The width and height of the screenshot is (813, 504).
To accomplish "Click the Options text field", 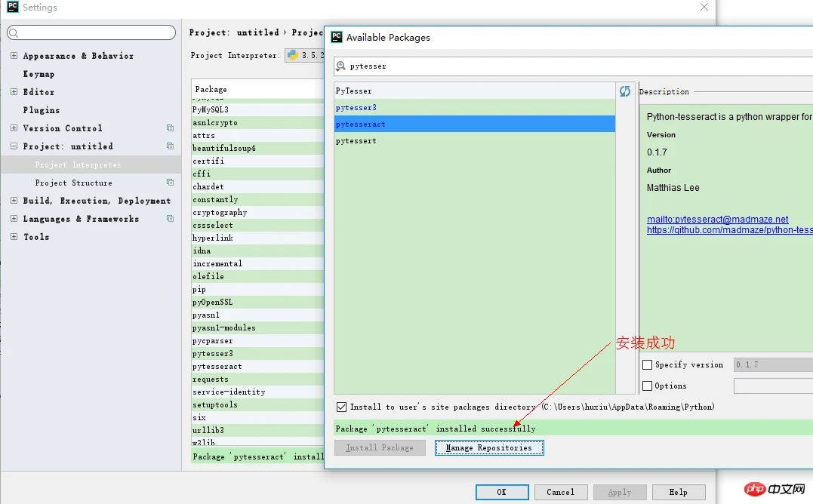I will pos(774,386).
